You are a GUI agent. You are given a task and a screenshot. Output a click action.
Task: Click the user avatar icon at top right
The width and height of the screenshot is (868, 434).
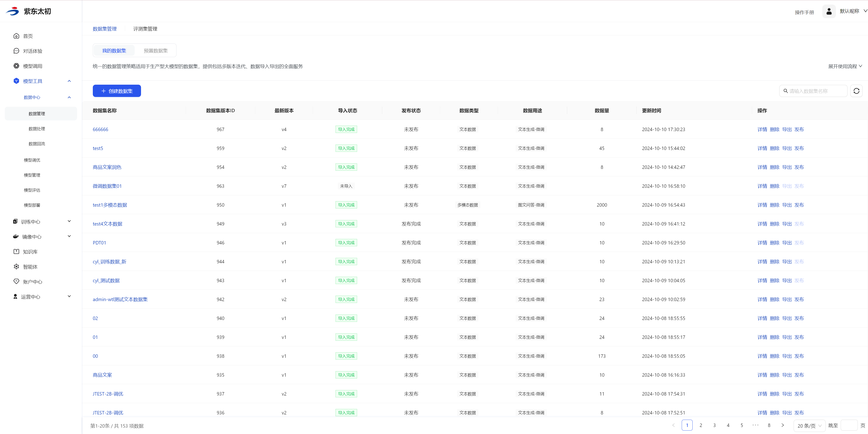pyautogui.click(x=829, y=11)
